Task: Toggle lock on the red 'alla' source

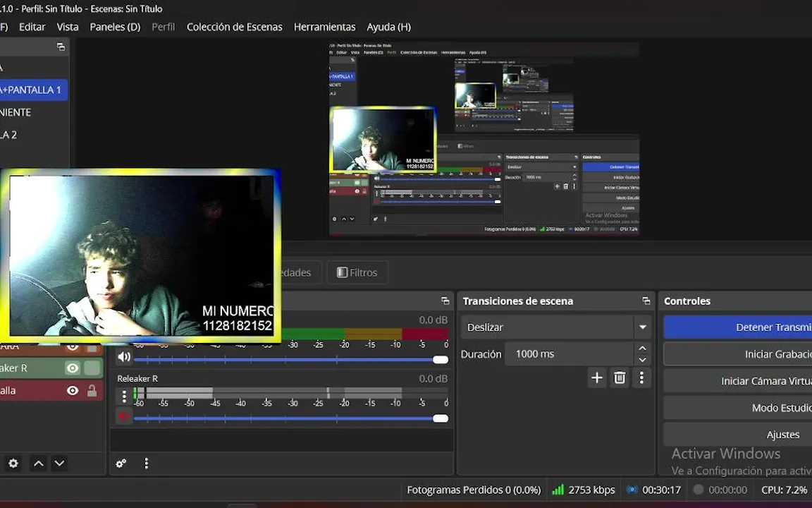Action: (x=92, y=390)
